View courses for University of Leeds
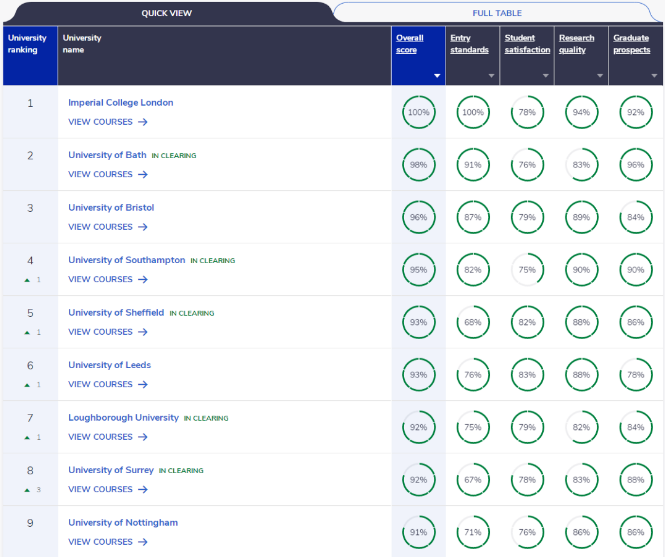Screen dimensions: 665x557 click(x=108, y=384)
